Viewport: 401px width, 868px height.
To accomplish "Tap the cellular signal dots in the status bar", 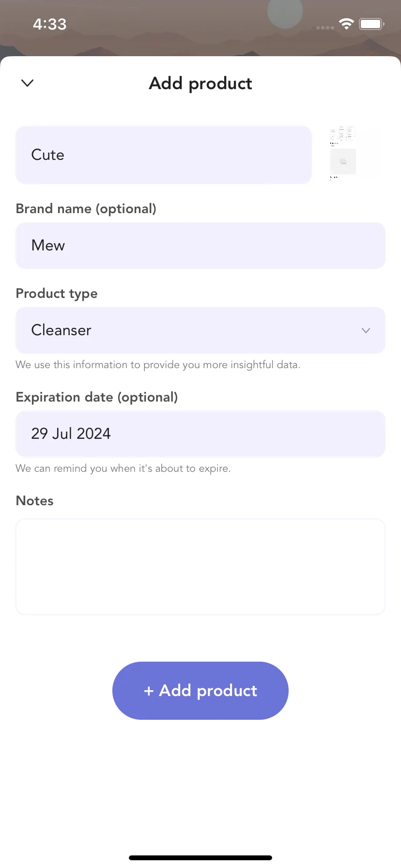I will coord(325,28).
